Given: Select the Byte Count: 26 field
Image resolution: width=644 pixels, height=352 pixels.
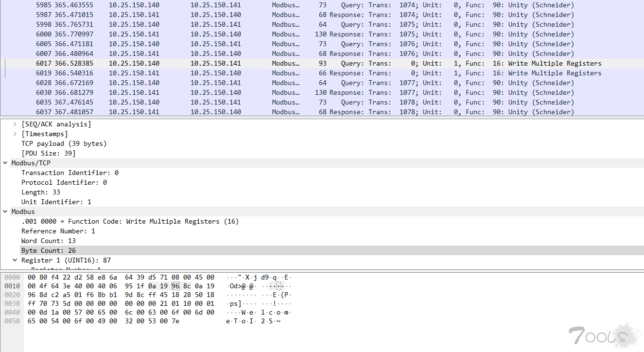Looking at the screenshot, I should pos(48,250).
